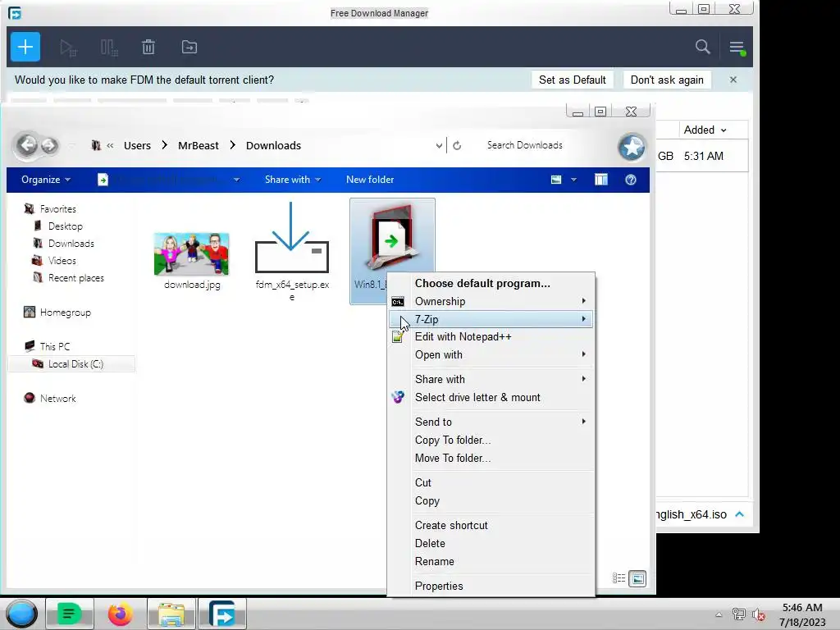Open the Share with toolbar dropdown
The image size is (840, 630).
(x=293, y=180)
